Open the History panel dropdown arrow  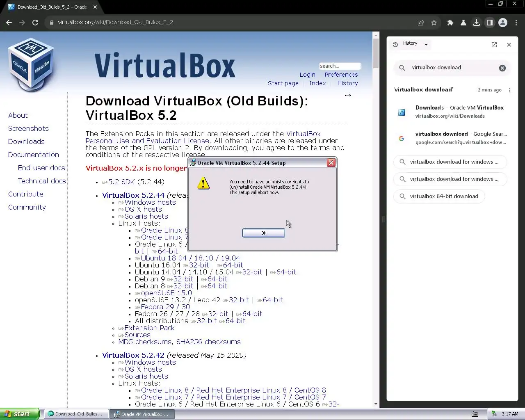click(426, 44)
